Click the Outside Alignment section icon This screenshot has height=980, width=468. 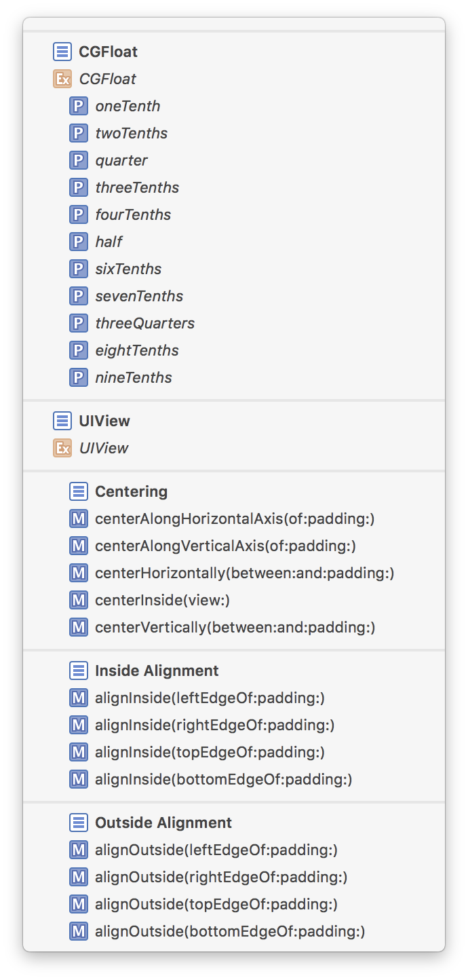pos(79,823)
